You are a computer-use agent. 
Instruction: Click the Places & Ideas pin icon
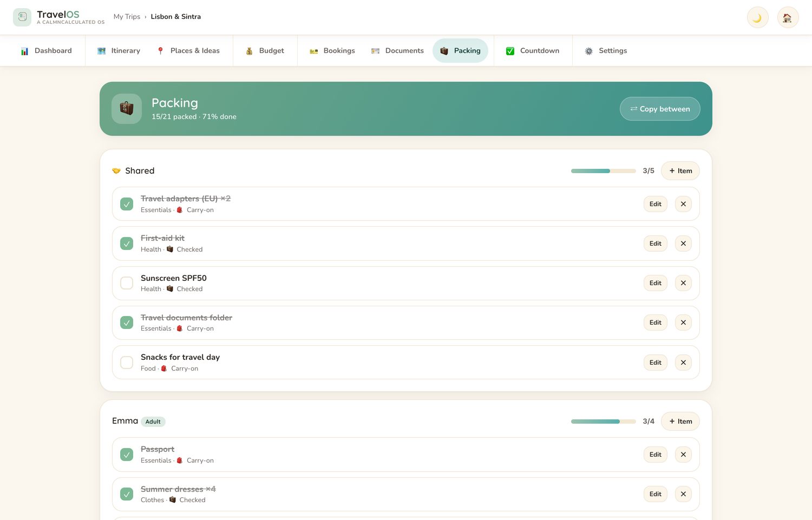click(160, 51)
